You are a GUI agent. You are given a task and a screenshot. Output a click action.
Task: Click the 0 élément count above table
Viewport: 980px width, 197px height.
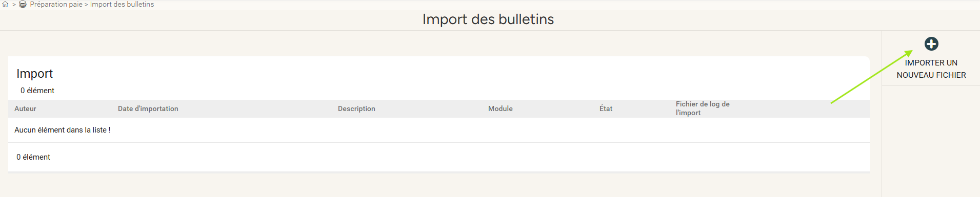[37, 91]
